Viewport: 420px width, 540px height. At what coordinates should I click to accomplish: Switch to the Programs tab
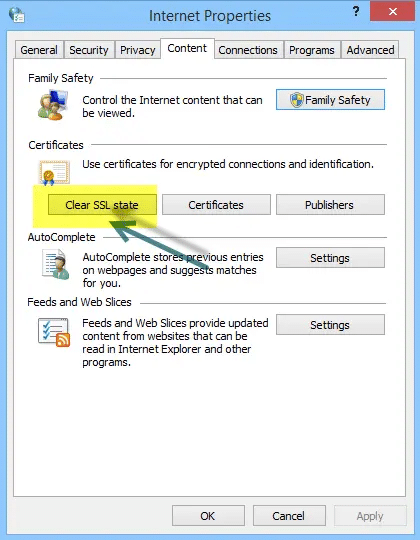(312, 50)
